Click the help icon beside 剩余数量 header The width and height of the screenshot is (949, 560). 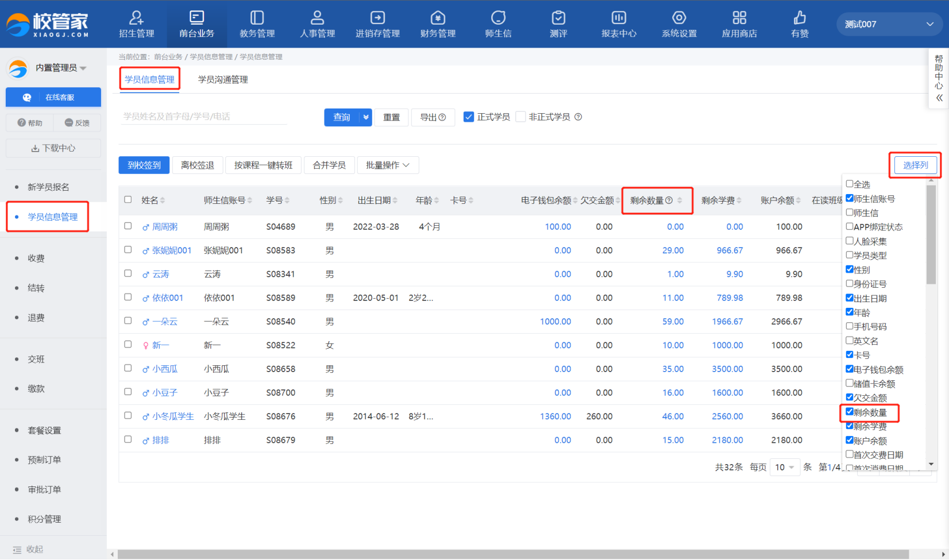pos(669,200)
